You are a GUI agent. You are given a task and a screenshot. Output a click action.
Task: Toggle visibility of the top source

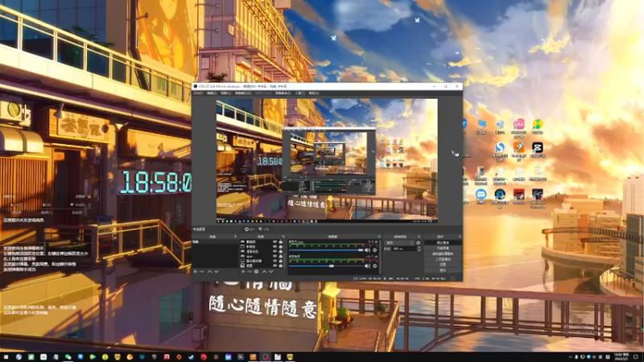pyautogui.click(x=275, y=242)
